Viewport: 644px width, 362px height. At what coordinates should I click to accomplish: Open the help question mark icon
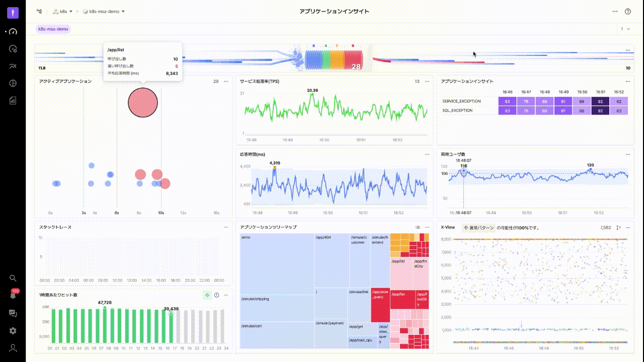tap(628, 12)
